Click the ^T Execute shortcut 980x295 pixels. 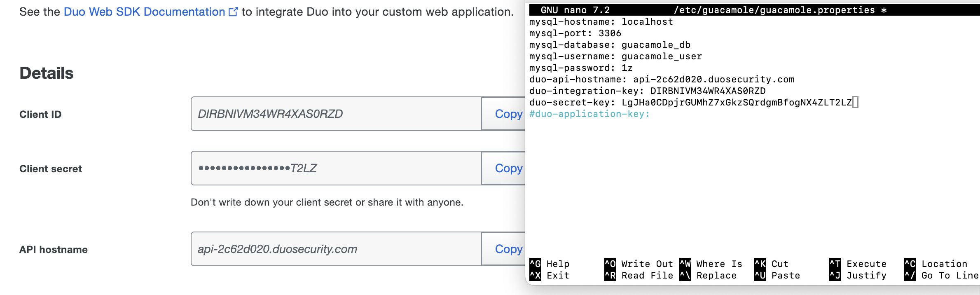coord(858,264)
